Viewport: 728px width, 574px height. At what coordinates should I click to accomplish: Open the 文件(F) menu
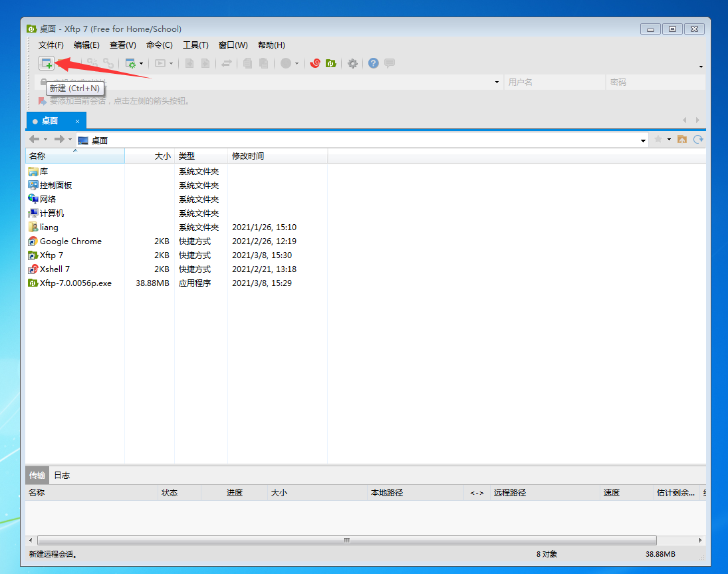tap(51, 45)
